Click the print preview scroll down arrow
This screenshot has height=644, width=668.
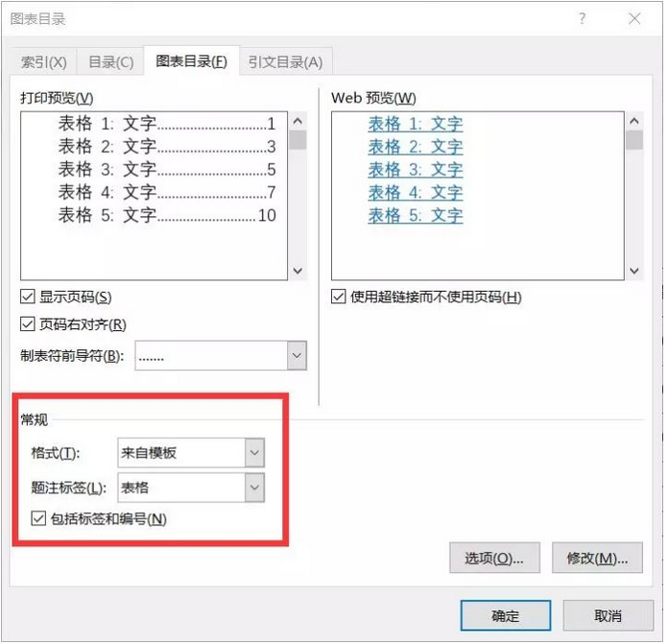[x=298, y=271]
